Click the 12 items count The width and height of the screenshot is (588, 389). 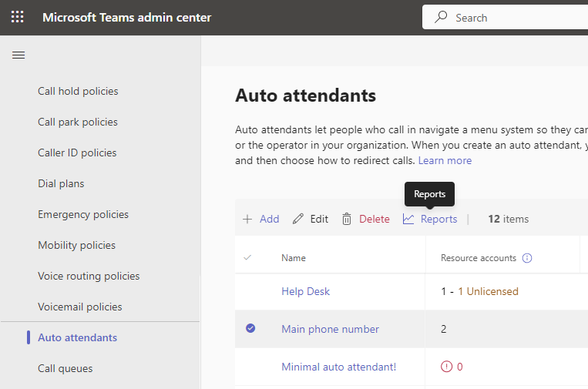click(x=508, y=219)
